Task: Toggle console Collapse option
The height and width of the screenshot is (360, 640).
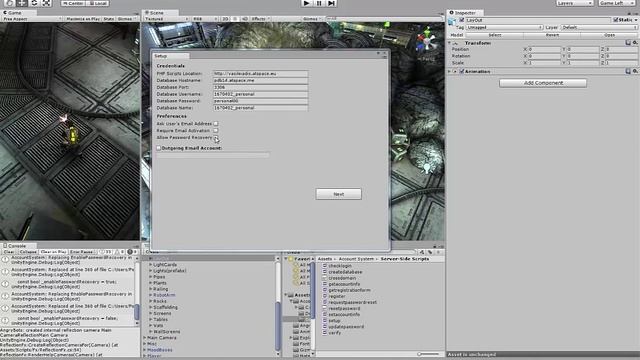Action: [x=28, y=252]
